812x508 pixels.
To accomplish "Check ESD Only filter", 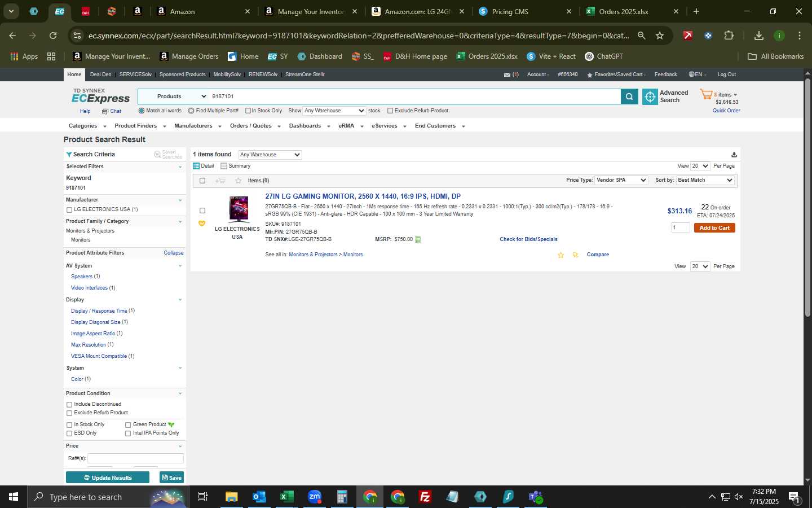I will click(69, 433).
